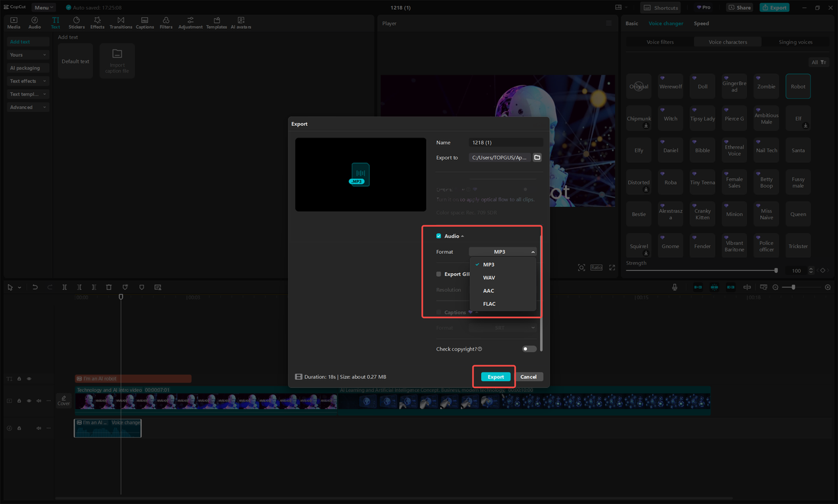The image size is (838, 504).
Task: Uncheck the Audio export checkbox
Action: coord(437,236)
